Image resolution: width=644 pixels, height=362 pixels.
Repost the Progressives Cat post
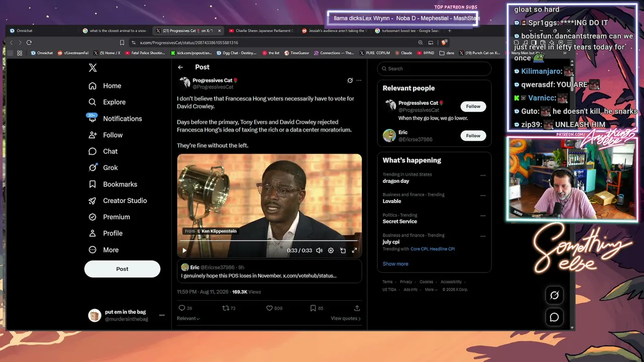coord(229,308)
